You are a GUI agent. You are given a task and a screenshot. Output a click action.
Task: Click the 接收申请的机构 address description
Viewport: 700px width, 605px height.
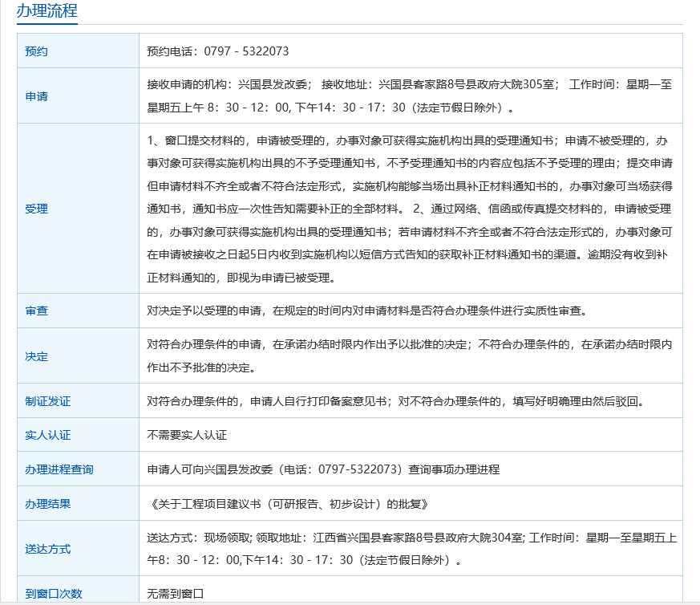[409, 95]
